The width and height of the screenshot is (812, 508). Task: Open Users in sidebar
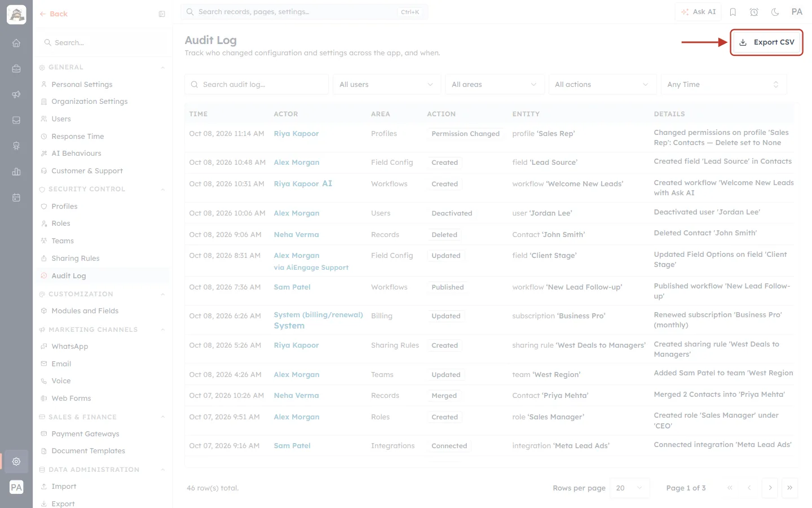pos(61,119)
